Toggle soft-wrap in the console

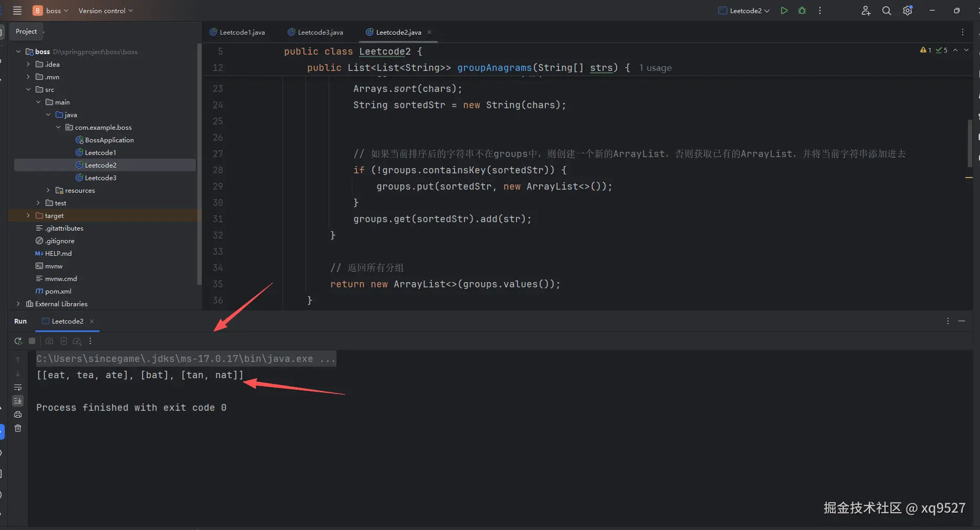pos(18,387)
